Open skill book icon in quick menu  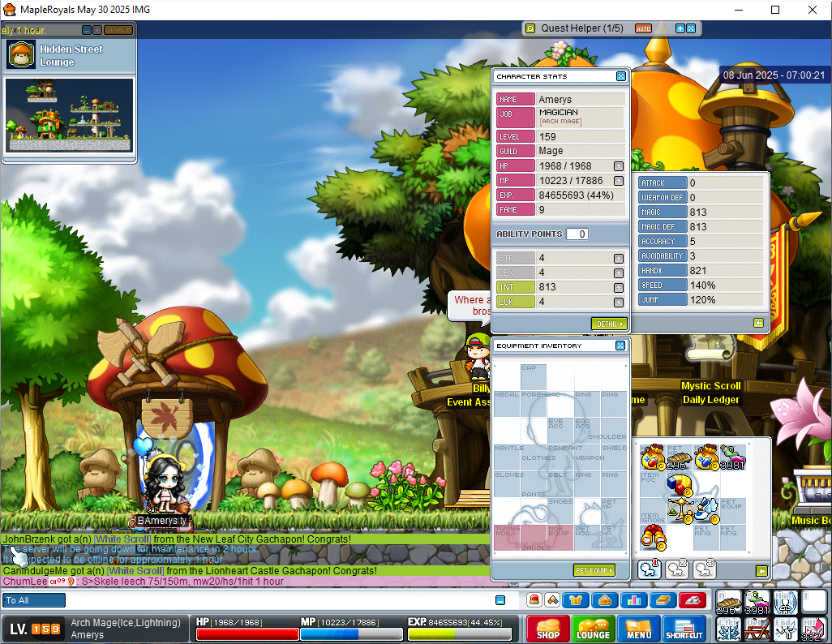point(663,600)
